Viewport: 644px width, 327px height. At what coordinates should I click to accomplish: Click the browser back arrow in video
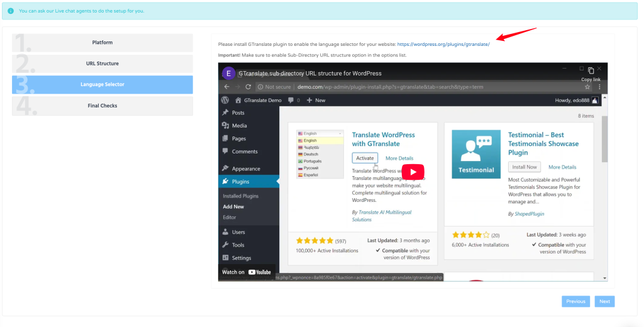[x=226, y=87]
